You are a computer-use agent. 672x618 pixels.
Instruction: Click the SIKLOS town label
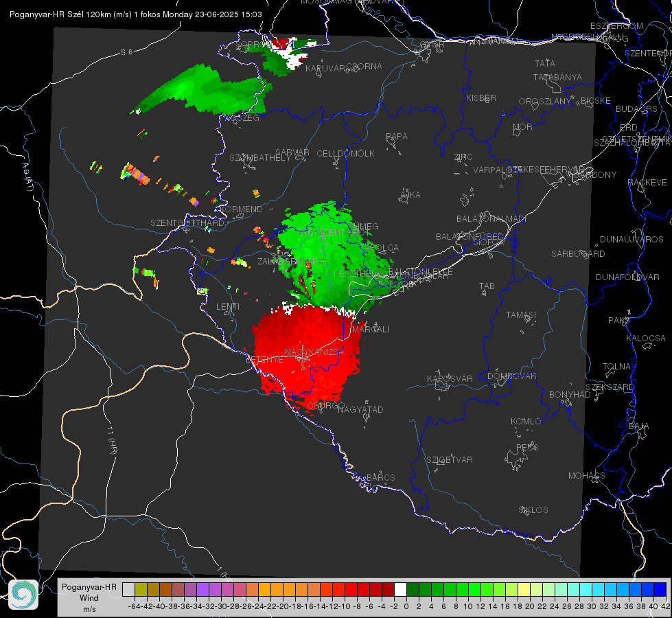[533, 510]
